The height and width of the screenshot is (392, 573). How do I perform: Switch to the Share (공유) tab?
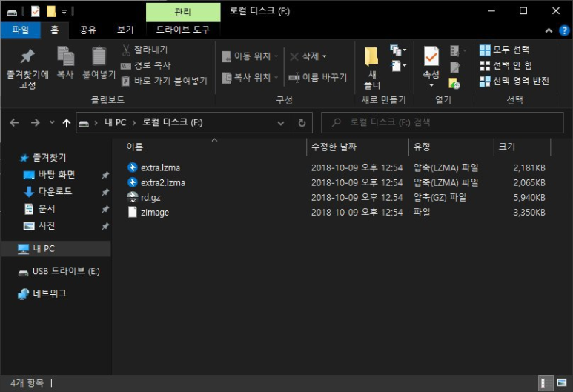coord(88,30)
